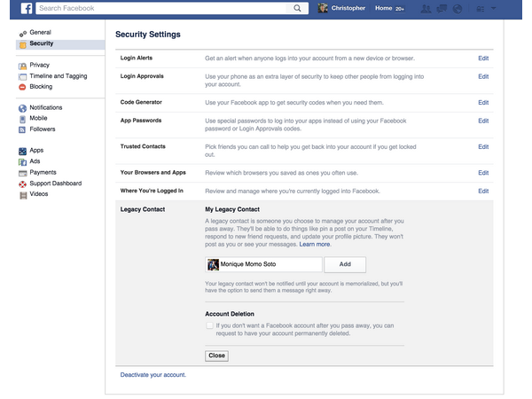Click the Trusted Contacts row label

(x=143, y=146)
